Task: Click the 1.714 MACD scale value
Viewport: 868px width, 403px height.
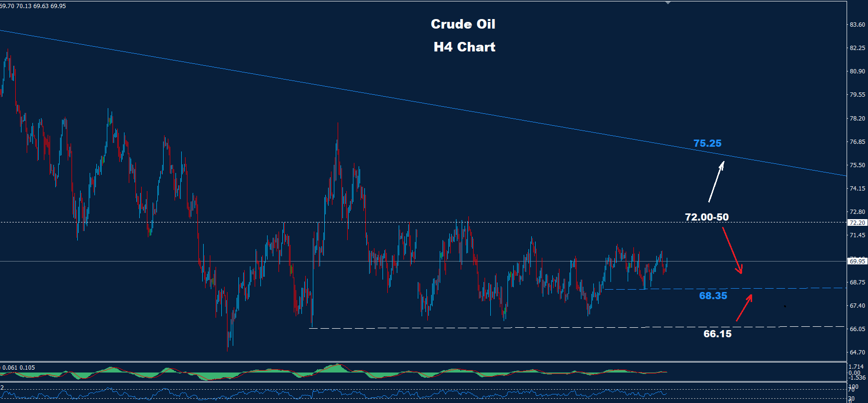Action: [856, 367]
